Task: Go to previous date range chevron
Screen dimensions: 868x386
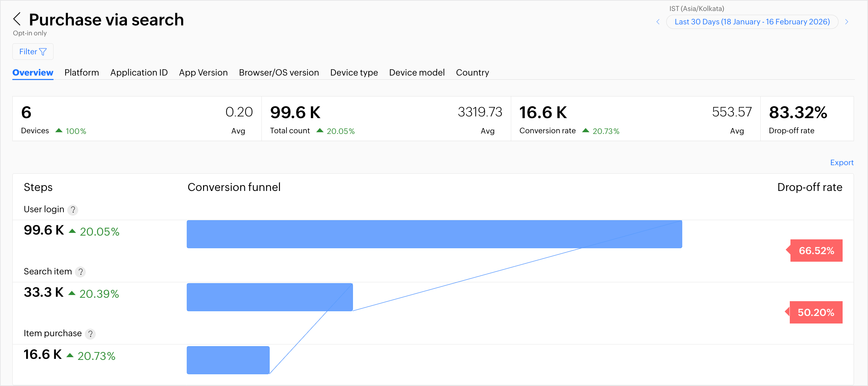Action: pyautogui.click(x=658, y=22)
